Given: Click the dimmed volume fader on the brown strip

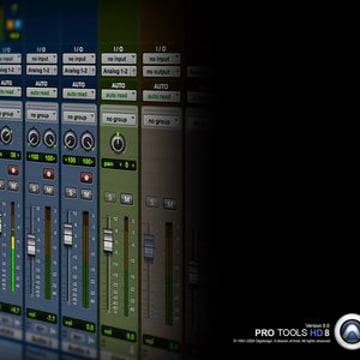Looking at the screenshot, I should click(149, 246).
